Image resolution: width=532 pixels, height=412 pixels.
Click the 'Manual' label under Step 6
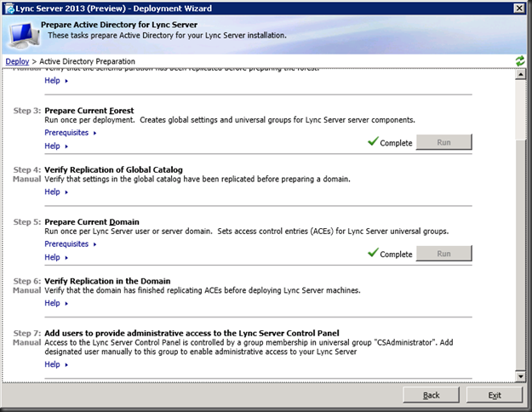(26, 290)
